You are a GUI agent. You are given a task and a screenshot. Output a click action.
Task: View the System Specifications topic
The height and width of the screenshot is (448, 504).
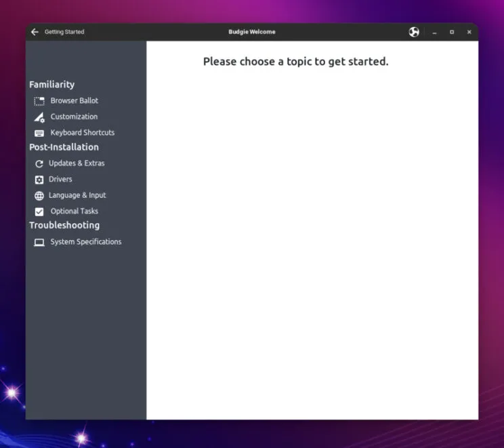pyautogui.click(x=85, y=242)
